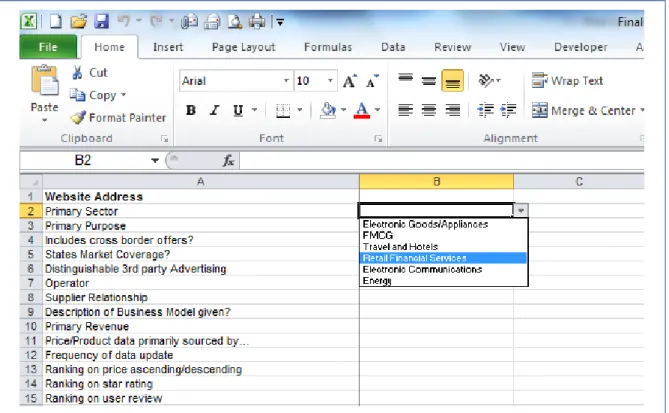Toggle Italic formatting
The image size is (669, 413).
pyautogui.click(x=214, y=111)
